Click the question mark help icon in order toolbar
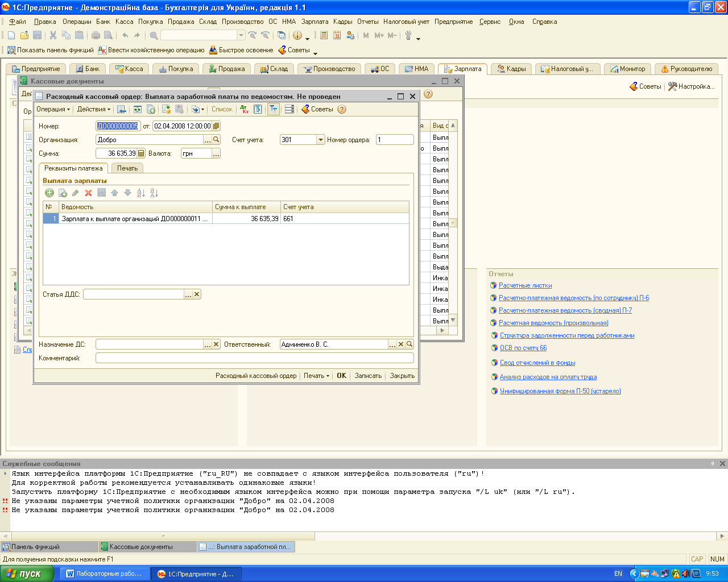 coord(342,109)
